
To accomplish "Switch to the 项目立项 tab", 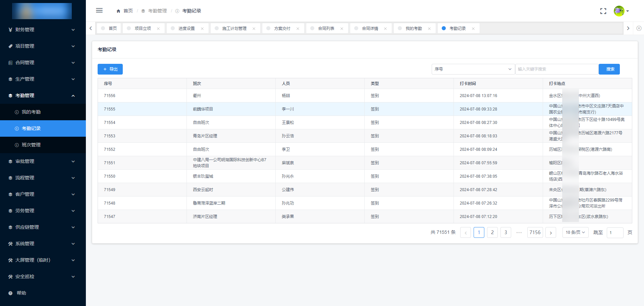I will (143, 29).
